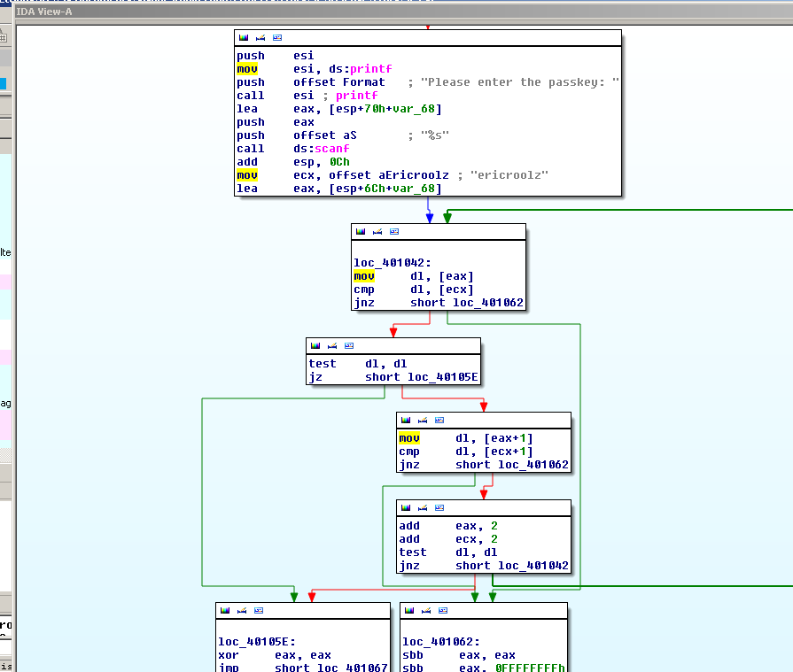
Task: Select the highlighted mov in mov dl, [eax]
Action: click(x=363, y=276)
